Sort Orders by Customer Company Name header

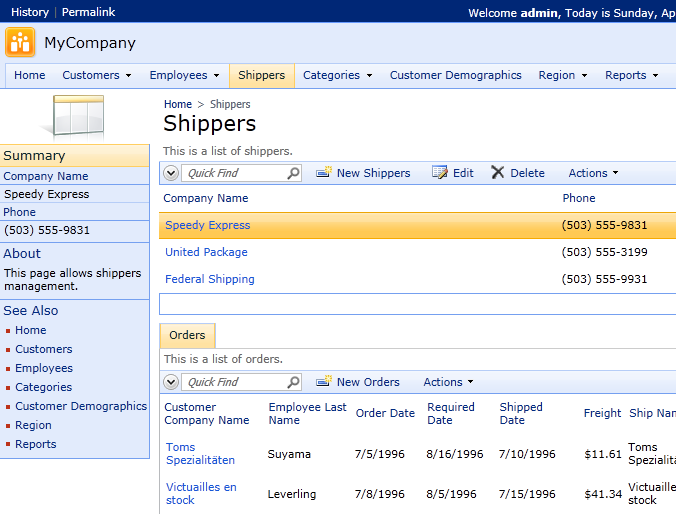207,413
